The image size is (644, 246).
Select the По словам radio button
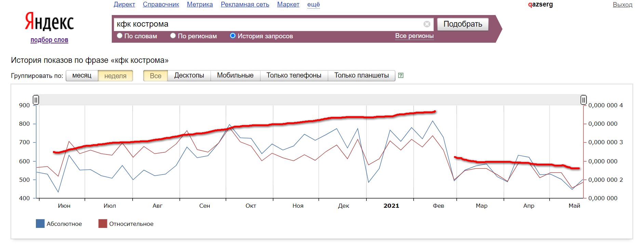[x=120, y=36]
